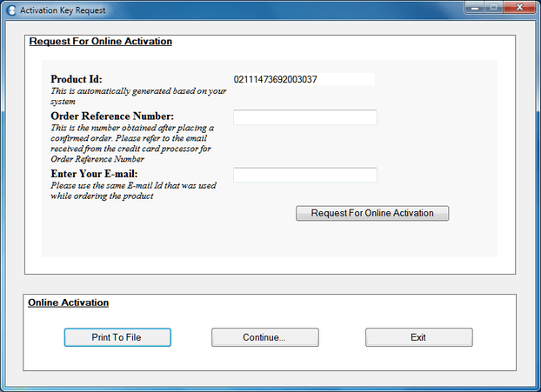Click the 'Enter Your E-mail:' label
The height and width of the screenshot is (392, 541).
tap(94, 174)
